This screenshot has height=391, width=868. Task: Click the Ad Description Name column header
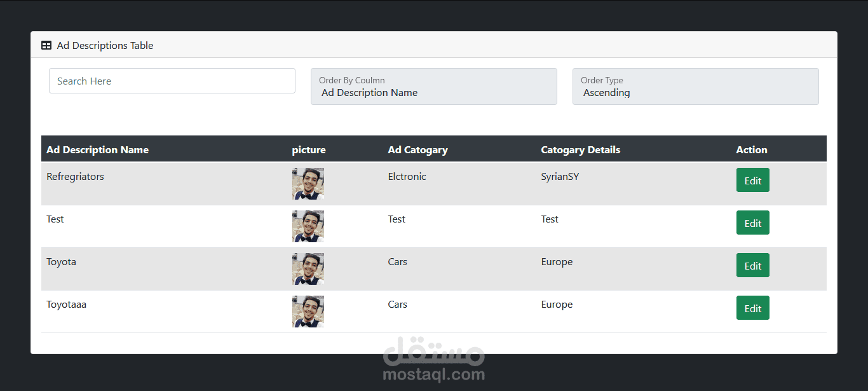click(x=97, y=150)
